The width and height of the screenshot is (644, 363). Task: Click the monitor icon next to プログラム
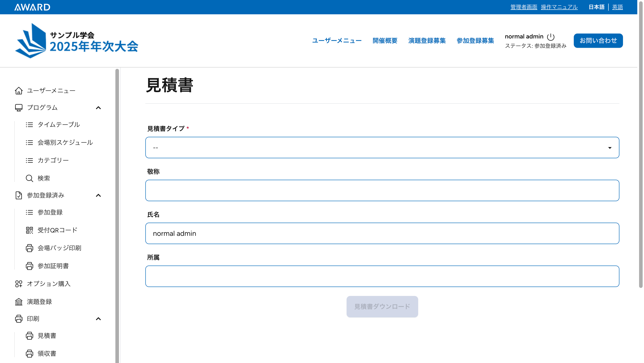(x=19, y=108)
